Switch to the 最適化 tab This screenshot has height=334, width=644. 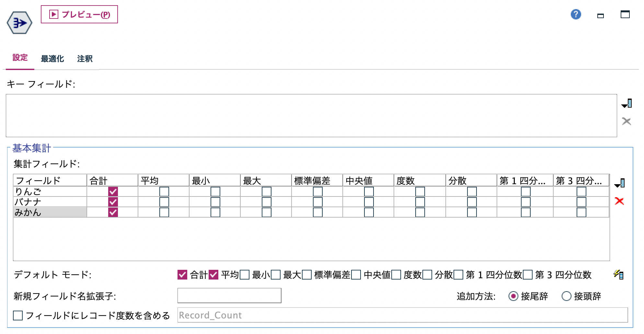(52, 59)
